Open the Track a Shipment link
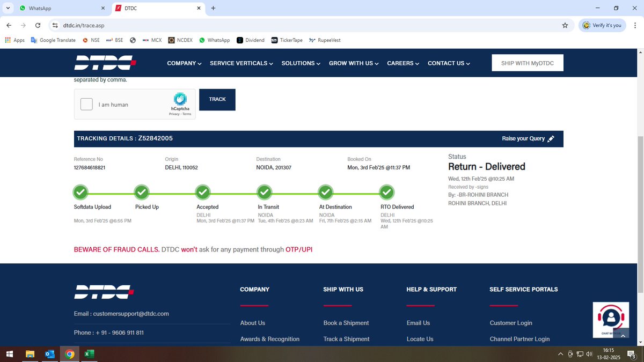The height and width of the screenshot is (362, 644). [x=347, y=339]
